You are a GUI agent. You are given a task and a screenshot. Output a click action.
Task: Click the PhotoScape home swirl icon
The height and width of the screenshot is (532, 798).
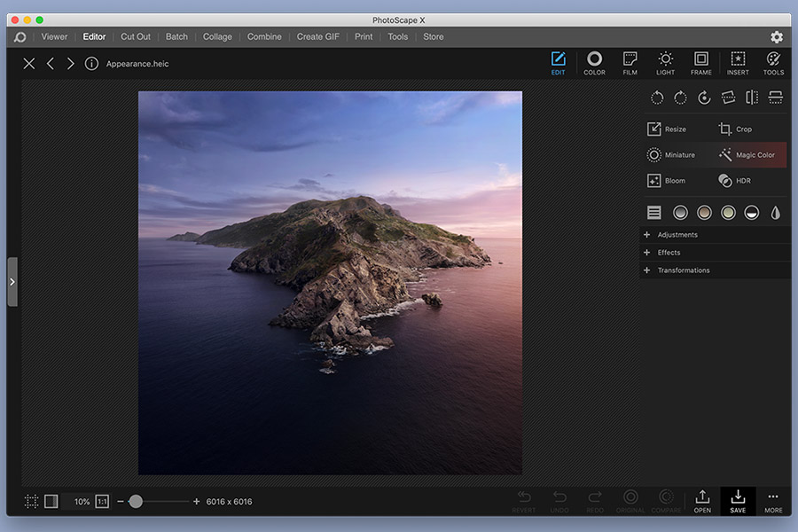pyautogui.click(x=20, y=36)
